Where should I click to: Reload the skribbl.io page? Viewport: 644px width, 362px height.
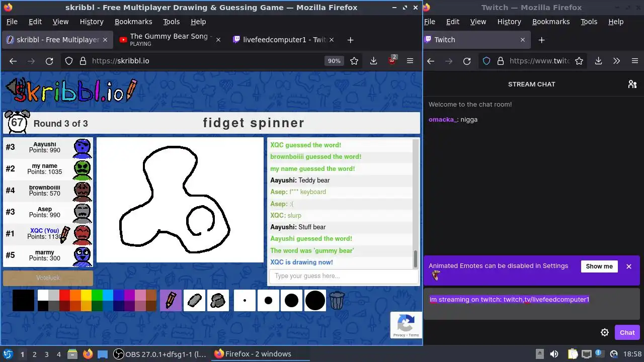[49, 61]
